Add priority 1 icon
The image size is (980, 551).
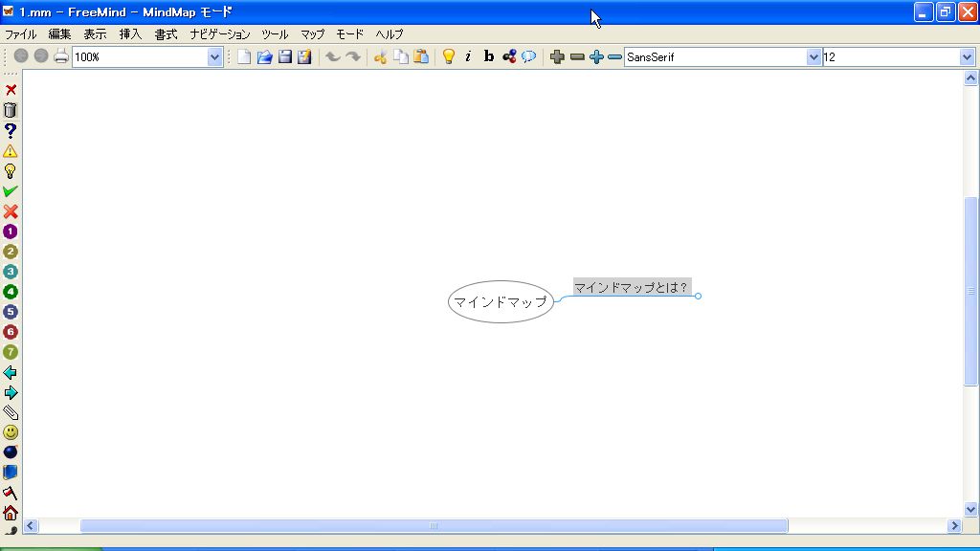(x=10, y=231)
